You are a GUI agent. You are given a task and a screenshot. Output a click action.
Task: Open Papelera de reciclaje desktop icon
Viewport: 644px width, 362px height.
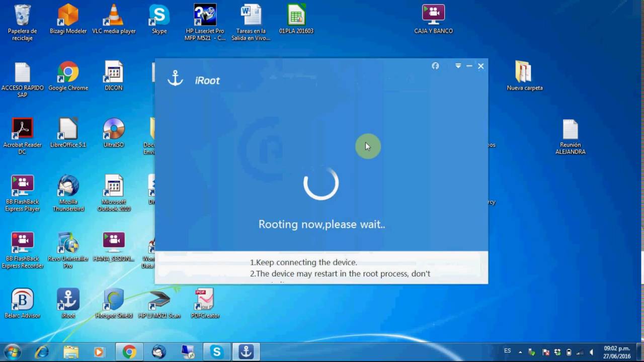click(22, 23)
